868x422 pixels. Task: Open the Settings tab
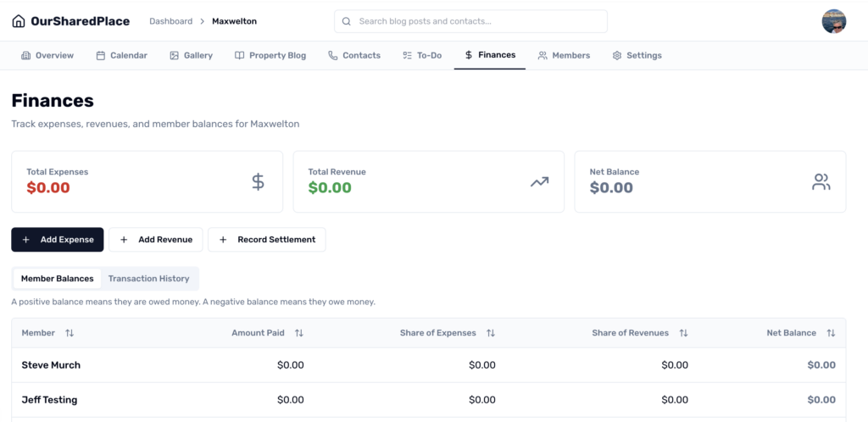click(x=637, y=55)
